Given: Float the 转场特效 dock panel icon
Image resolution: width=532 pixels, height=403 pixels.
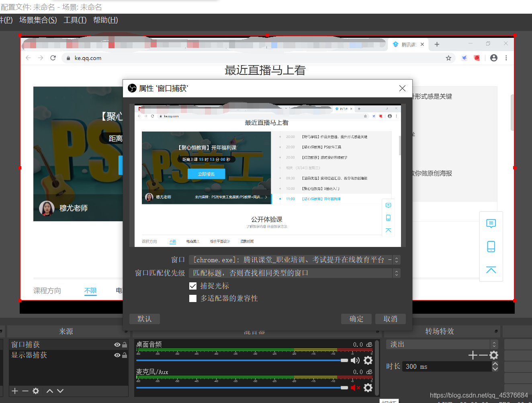Looking at the screenshot, I should point(496,331).
